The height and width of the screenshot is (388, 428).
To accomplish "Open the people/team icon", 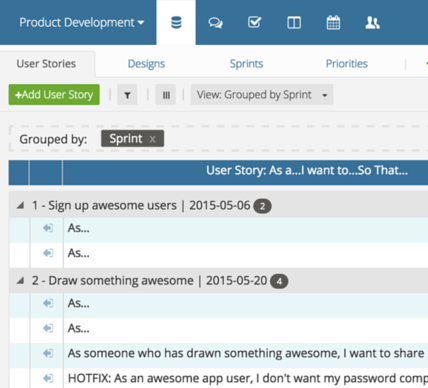I will click(x=372, y=23).
